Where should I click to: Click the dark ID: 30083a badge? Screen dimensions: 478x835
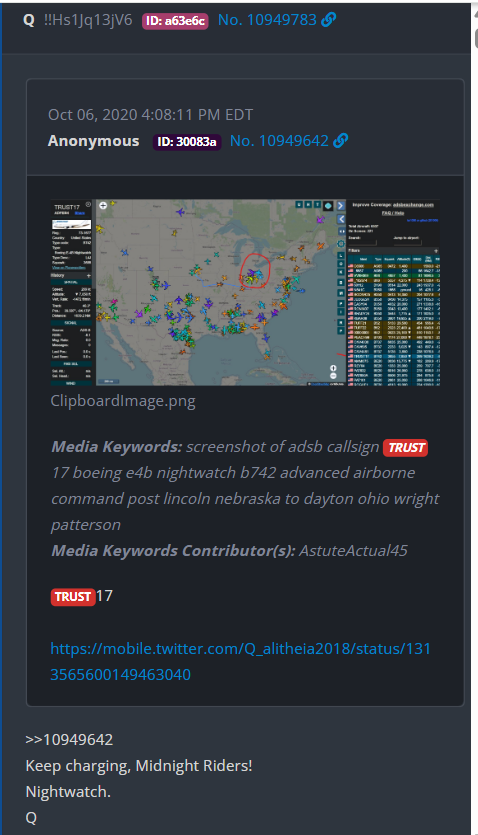coord(187,142)
